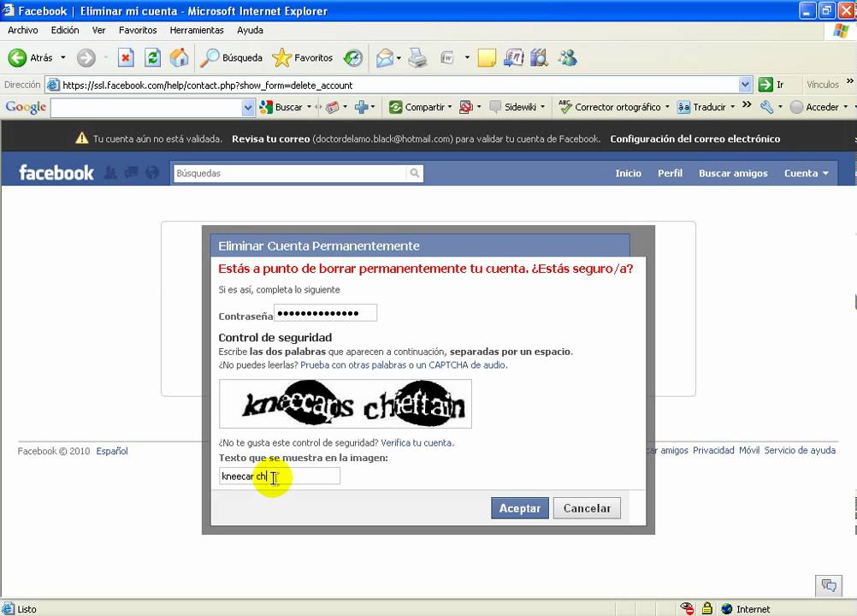Click the Contraseña password field
857x616 pixels.
click(325, 313)
